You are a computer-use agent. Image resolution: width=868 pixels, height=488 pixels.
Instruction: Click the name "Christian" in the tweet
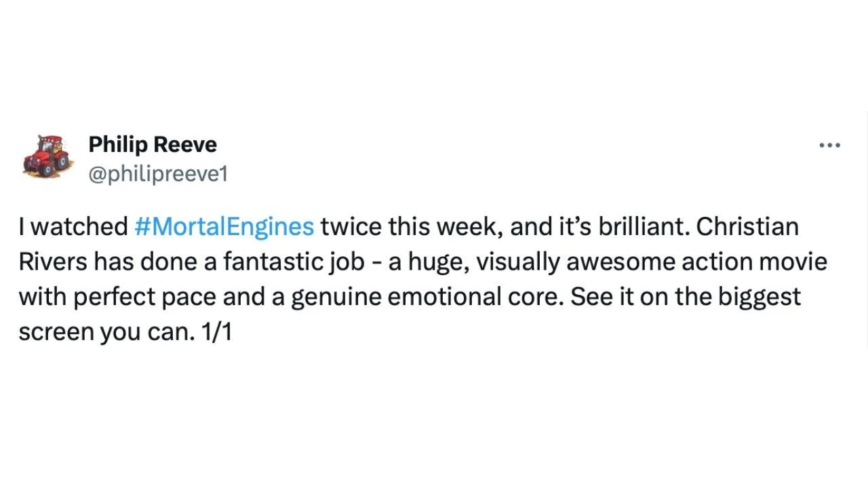(x=747, y=226)
